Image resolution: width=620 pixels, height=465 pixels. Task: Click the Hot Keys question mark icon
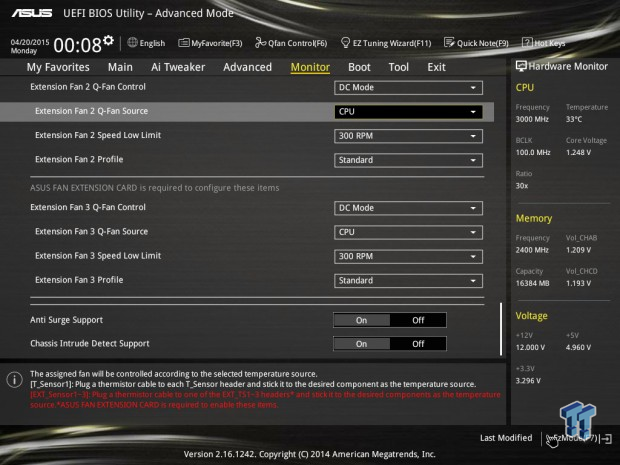(x=527, y=42)
